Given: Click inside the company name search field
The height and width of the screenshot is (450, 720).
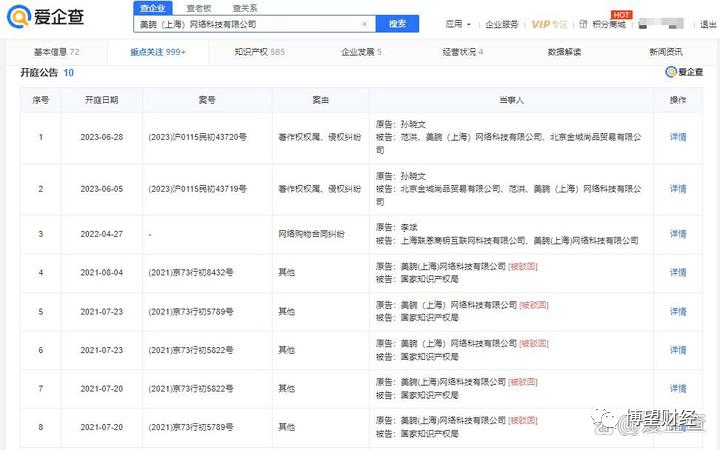Looking at the screenshot, I should coord(250,23).
